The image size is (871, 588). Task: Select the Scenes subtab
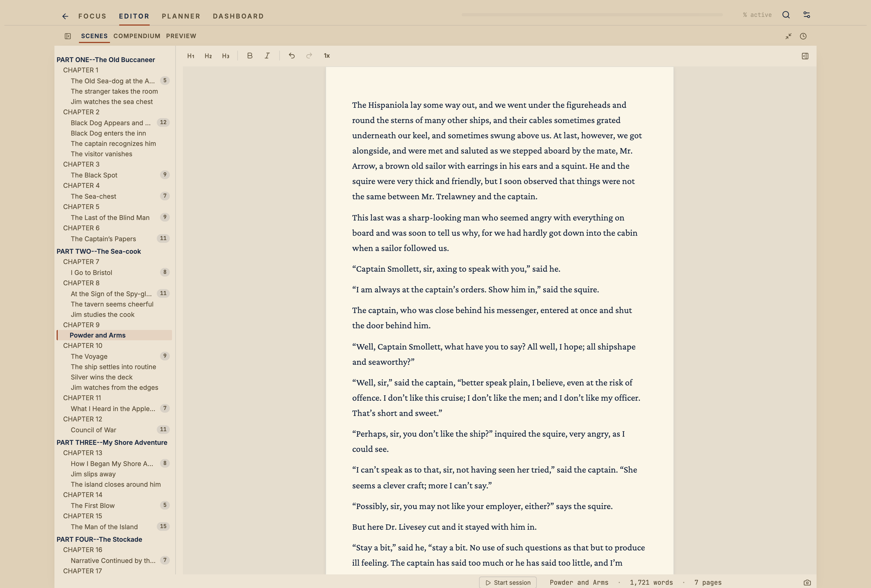(94, 36)
